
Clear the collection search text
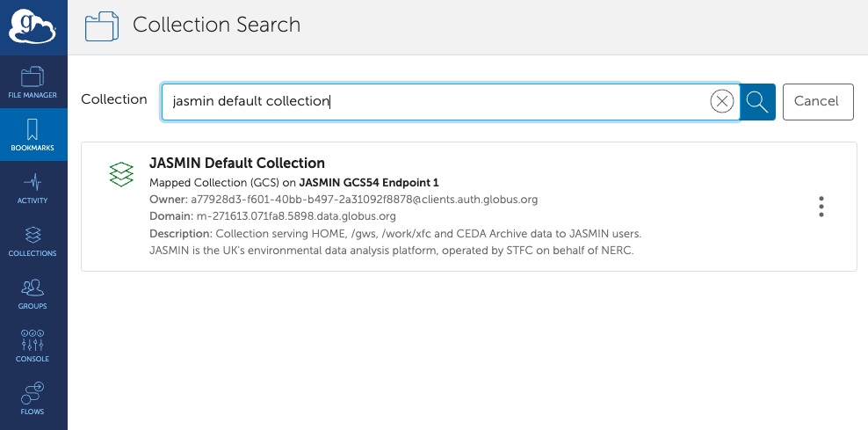click(x=721, y=102)
